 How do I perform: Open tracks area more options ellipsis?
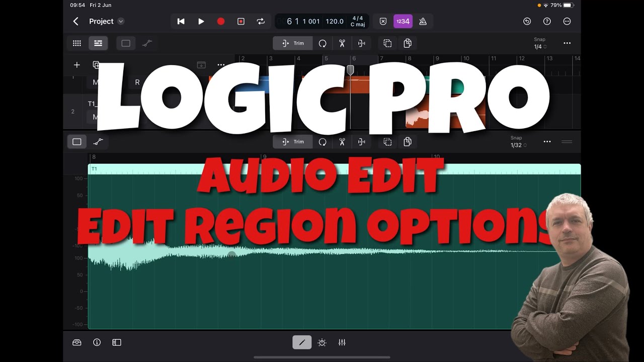567,43
